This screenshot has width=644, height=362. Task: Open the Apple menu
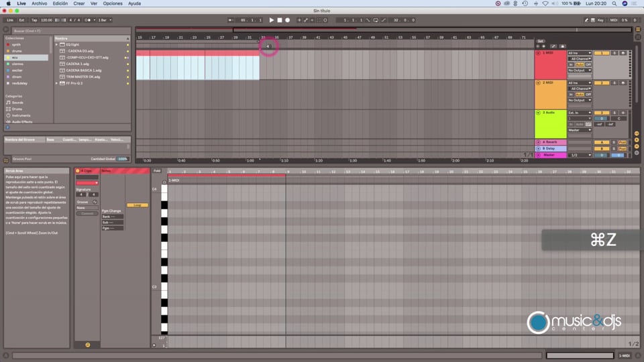[x=8, y=3]
